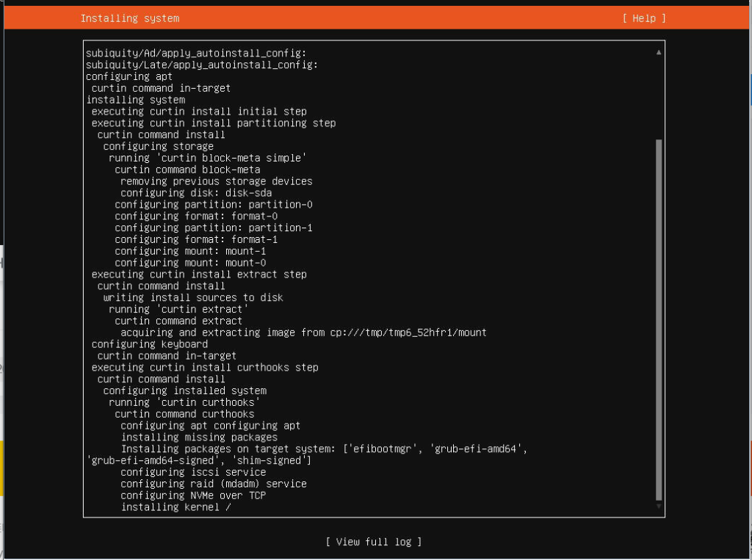Select 'configuring iscsi service' log entry
This screenshot has width=752, height=560.
(193, 472)
